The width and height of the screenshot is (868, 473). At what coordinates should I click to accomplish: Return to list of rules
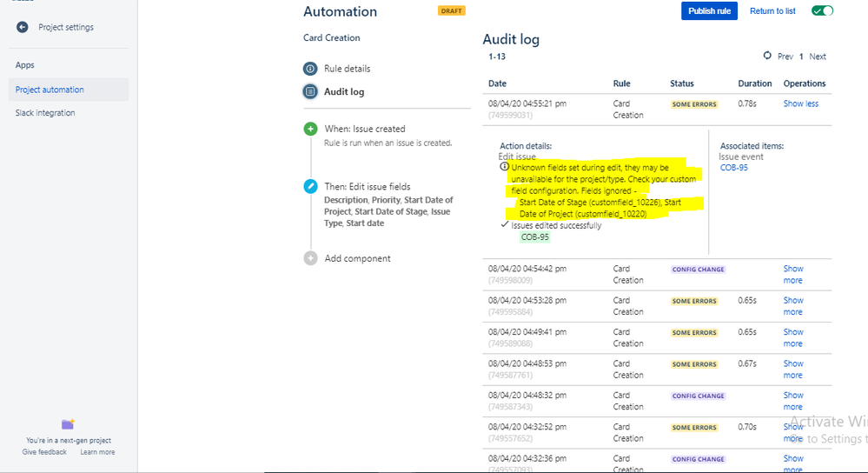(772, 11)
